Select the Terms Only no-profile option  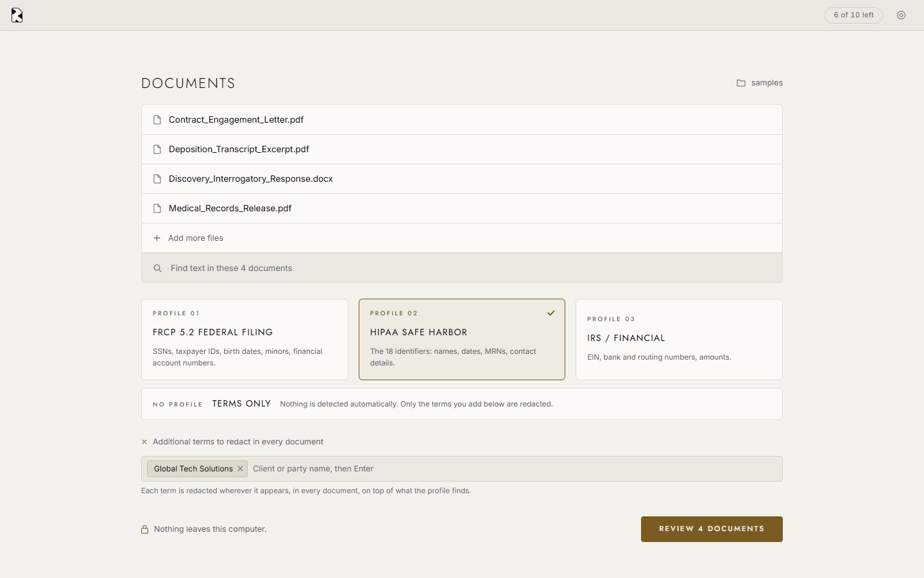[462, 404]
